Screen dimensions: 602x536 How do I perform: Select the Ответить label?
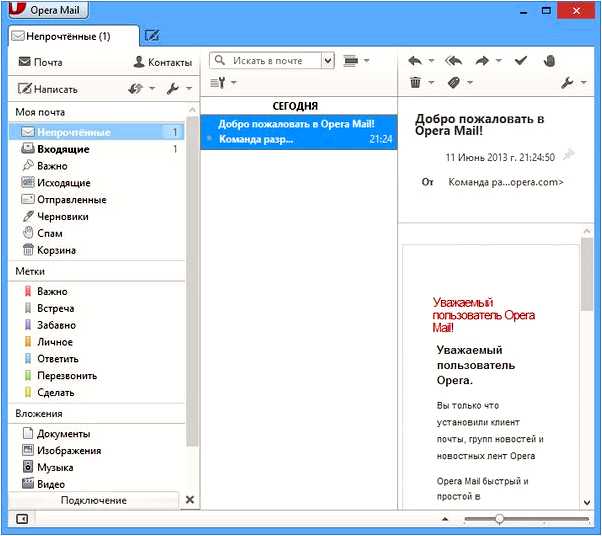[x=51, y=359]
